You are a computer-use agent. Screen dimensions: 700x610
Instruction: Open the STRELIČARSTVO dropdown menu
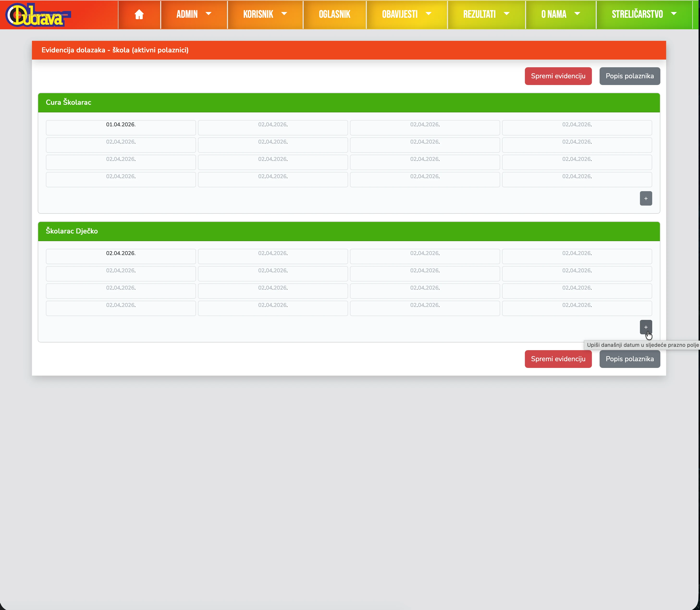tap(644, 14)
